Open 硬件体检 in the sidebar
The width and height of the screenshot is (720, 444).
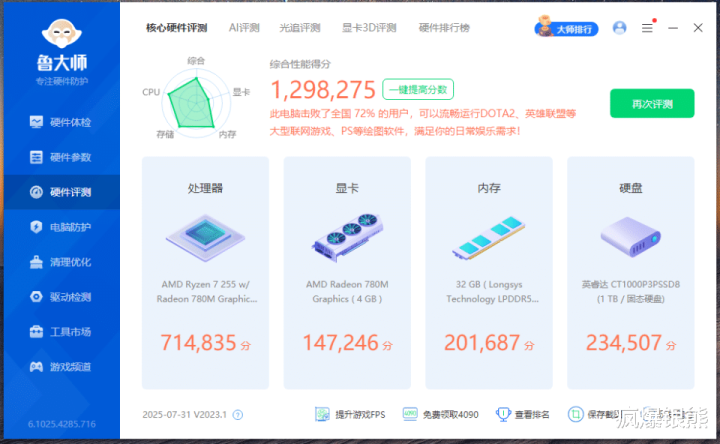click(61, 122)
